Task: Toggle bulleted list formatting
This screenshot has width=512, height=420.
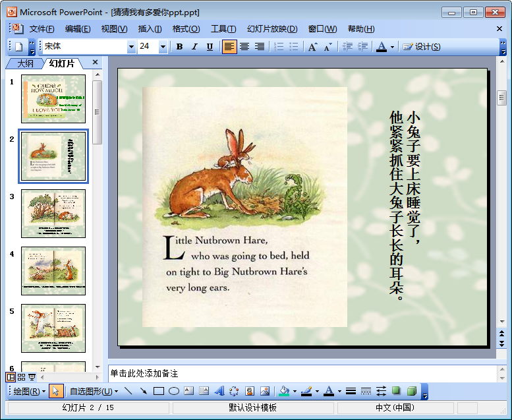Action: pyautogui.click(x=293, y=47)
